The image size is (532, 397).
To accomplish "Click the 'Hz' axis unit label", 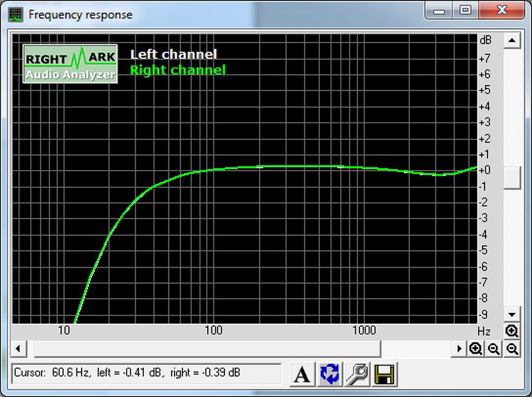I will [x=484, y=331].
